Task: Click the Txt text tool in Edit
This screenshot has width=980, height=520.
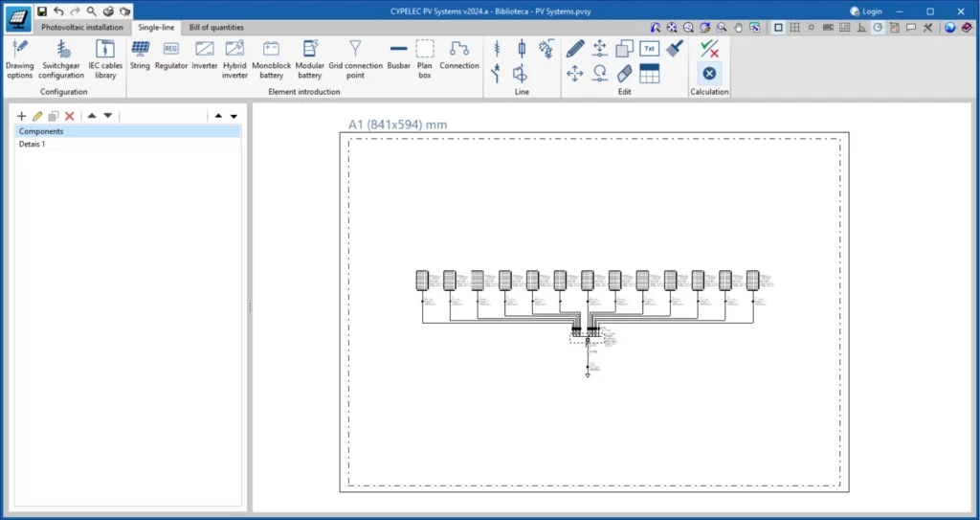Action: (650, 48)
